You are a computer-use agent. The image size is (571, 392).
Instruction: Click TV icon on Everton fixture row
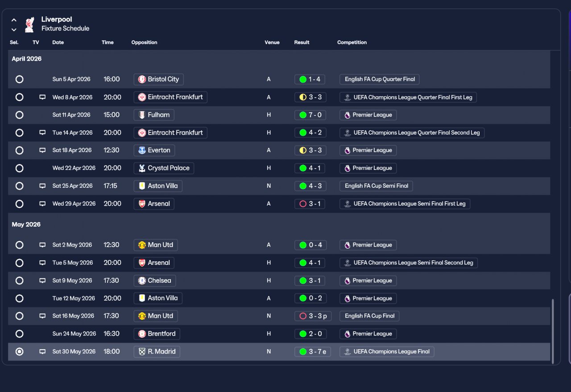click(x=42, y=150)
